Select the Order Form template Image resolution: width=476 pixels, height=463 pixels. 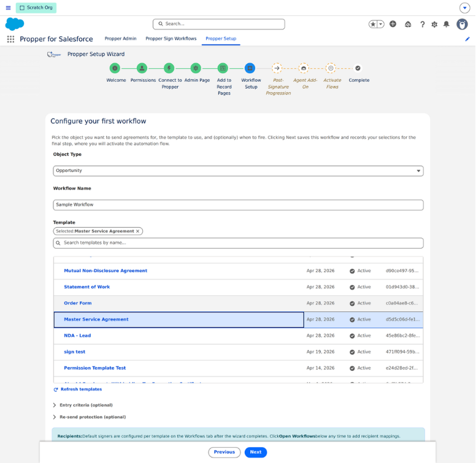coord(78,303)
